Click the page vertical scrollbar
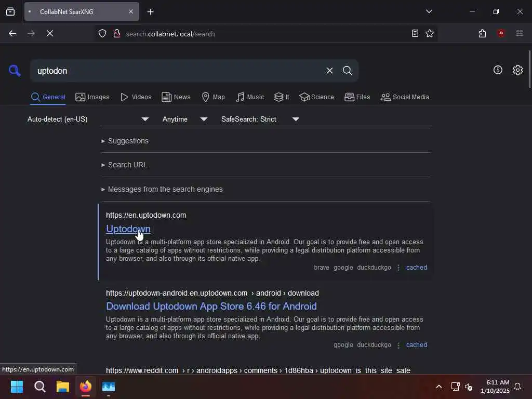Screen dimensions: 532x399 (529, 69)
